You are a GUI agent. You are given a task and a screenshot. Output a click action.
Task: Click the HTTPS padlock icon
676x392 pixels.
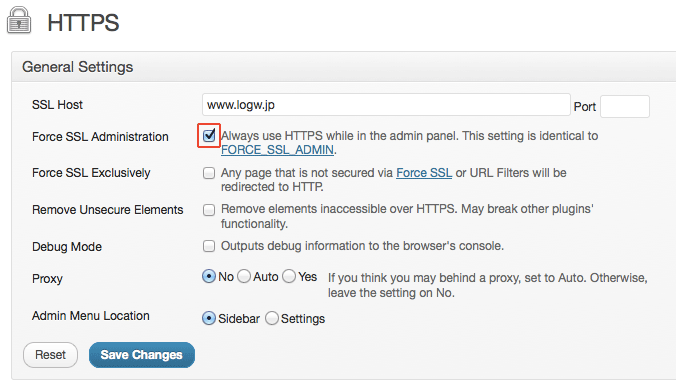19,20
